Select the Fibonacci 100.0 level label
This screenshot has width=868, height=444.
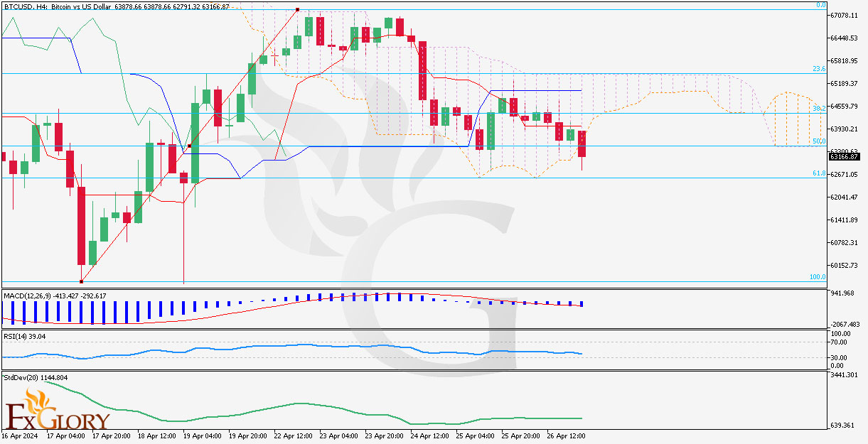pos(818,277)
